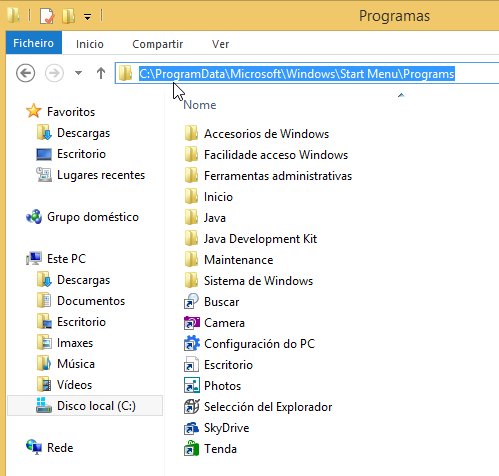Click the SkyDrive shortcut icon
Viewport: 499px width, 476px height.
click(191, 428)
